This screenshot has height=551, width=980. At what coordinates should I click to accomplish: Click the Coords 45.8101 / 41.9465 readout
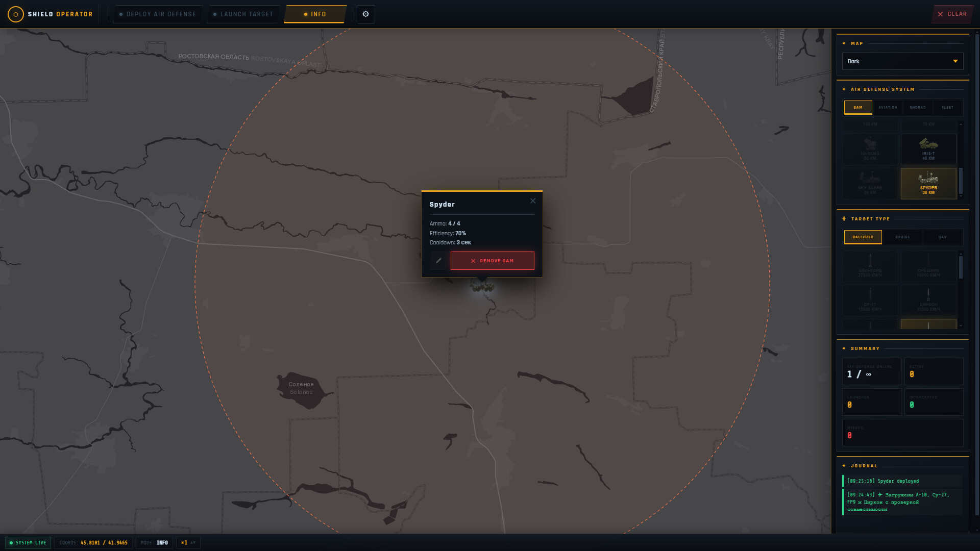pos(93,543)
